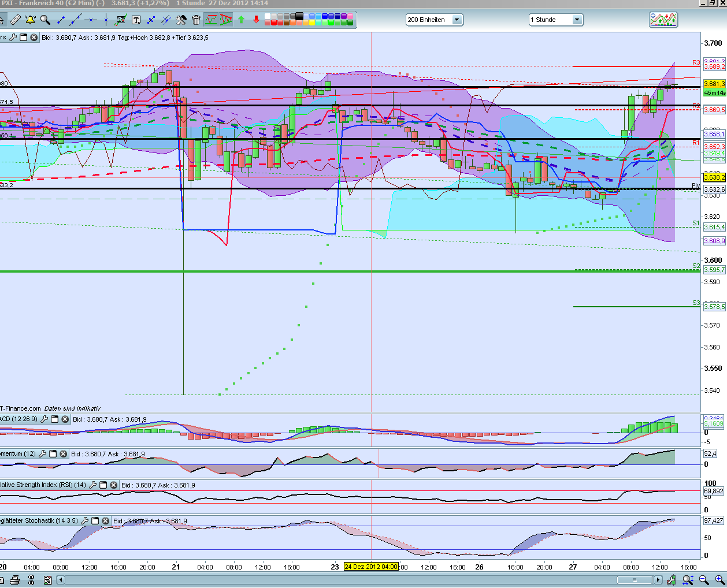Pick the pink color swatch

pyautogui.click(x=350, y=16)
